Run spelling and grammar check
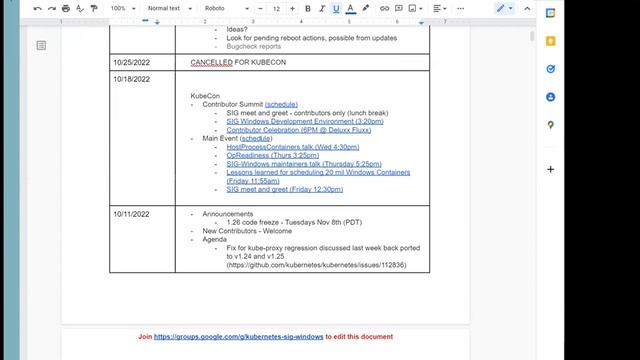Screen dimensions: 640x360 80,9
